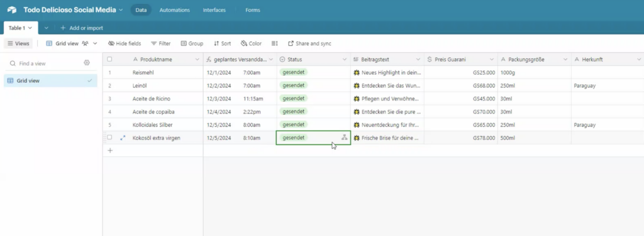Open the Preis Guarani column dropdown
Screen dimensions: 644x236
tap(492, 60)
